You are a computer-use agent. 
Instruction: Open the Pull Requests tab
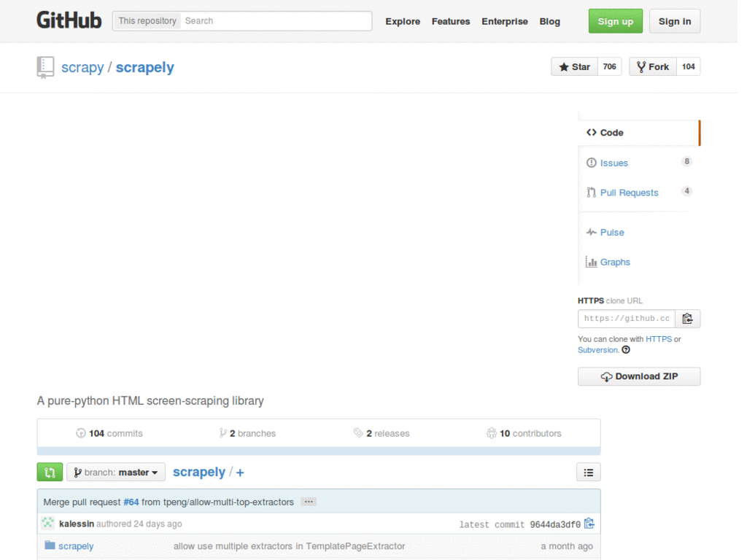pyautogui.click(x=629, y=192)
